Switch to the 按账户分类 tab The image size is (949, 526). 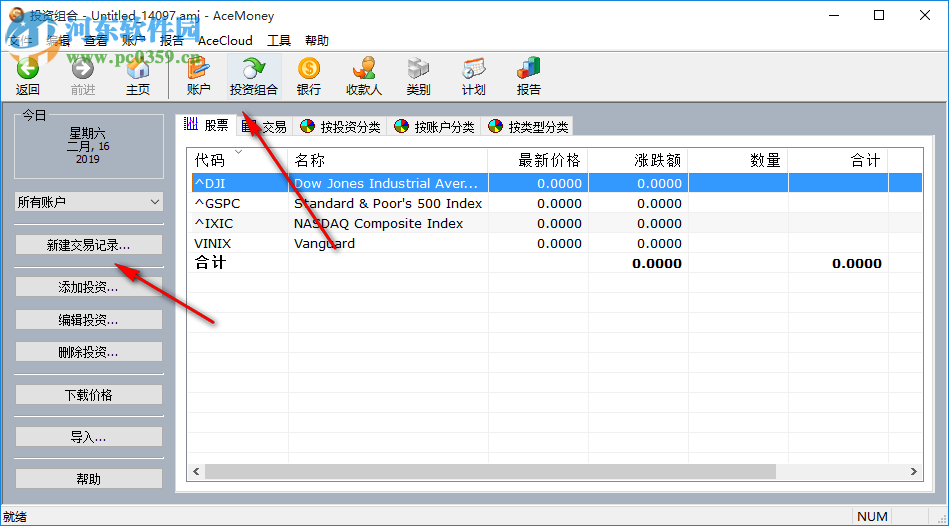pyautogui.click(x=435, y=127)
